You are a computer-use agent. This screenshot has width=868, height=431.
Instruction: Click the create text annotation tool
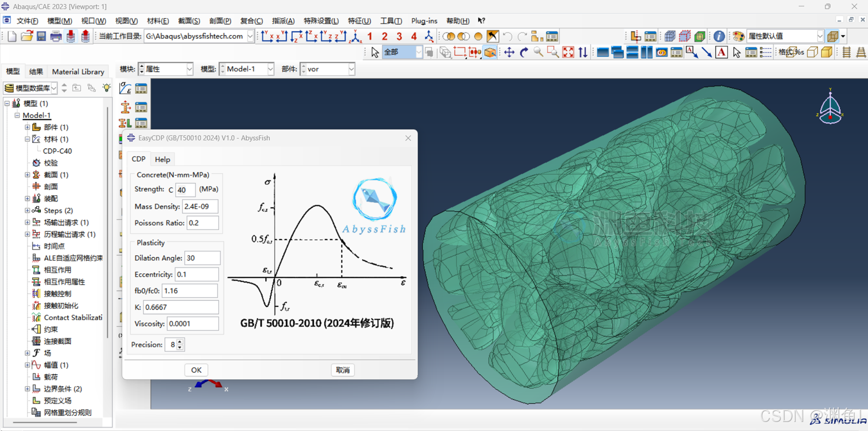coord(721,53)
